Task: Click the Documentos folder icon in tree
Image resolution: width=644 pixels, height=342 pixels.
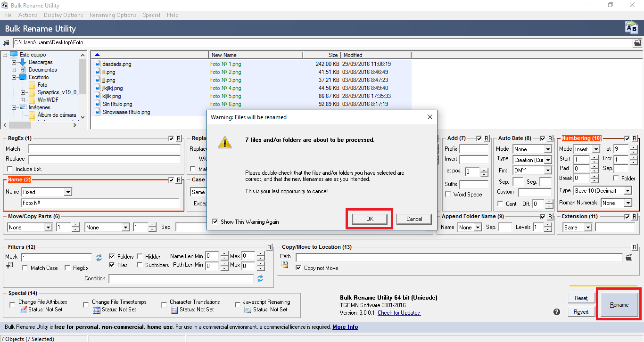Action: (x=23, y=70)
